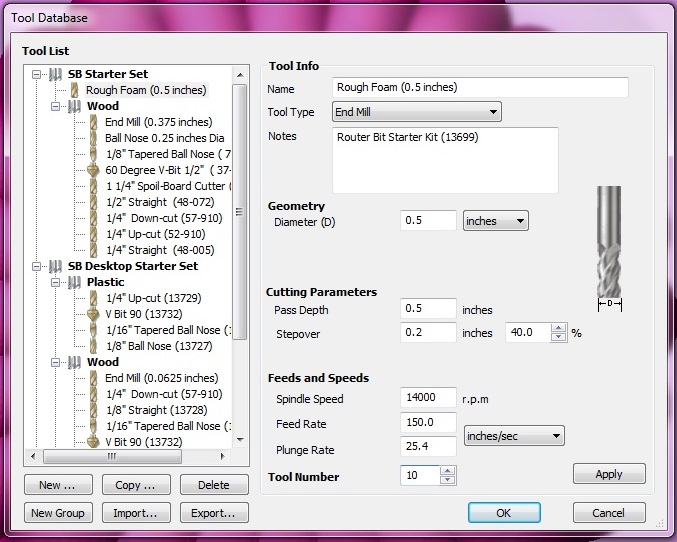Click the Stepover inches field
Screen dimensions: 677x542
pos(428,333)
